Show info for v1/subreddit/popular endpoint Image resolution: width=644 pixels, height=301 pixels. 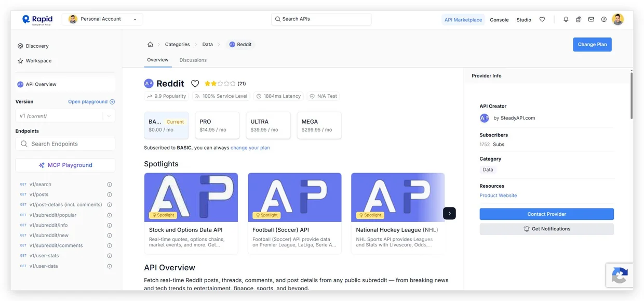coord(110,215)
